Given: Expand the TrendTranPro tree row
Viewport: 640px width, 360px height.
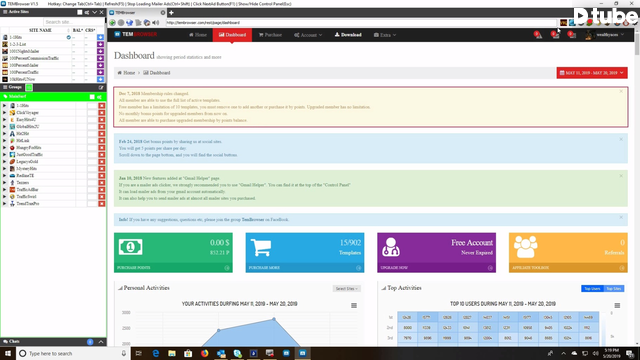Looking at the screenshot, I should (4, 203).
